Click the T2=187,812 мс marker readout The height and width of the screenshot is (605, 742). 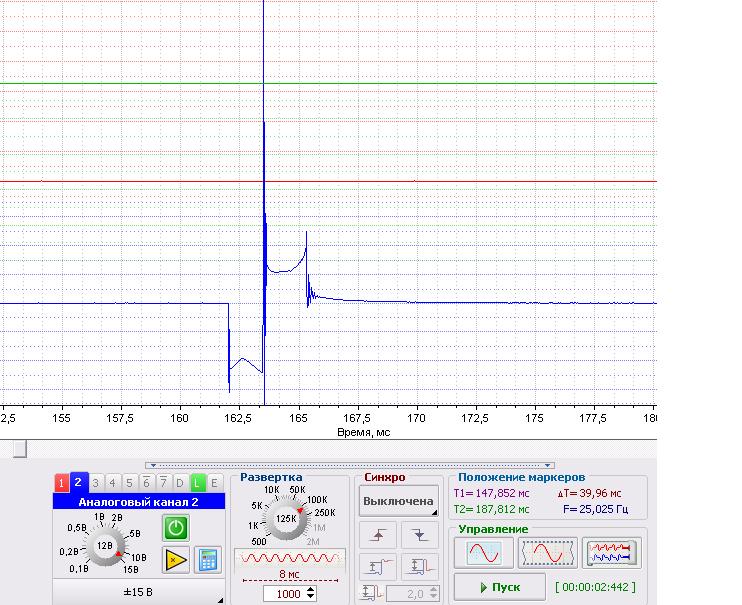[x=492, y=509]
